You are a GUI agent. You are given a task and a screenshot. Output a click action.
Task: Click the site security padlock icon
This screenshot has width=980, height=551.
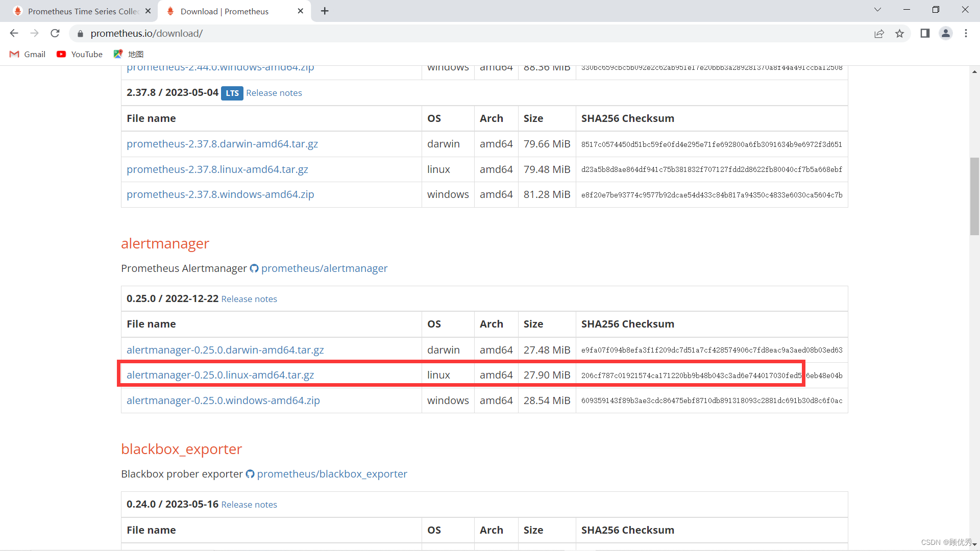pyautogui.click(x=80, y=34)
